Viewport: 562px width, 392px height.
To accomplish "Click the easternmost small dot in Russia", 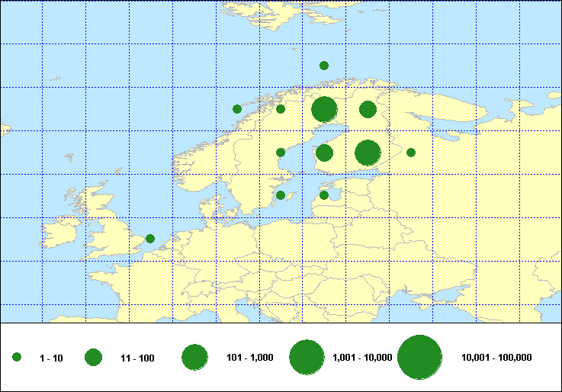I will (x=411, y=153).
